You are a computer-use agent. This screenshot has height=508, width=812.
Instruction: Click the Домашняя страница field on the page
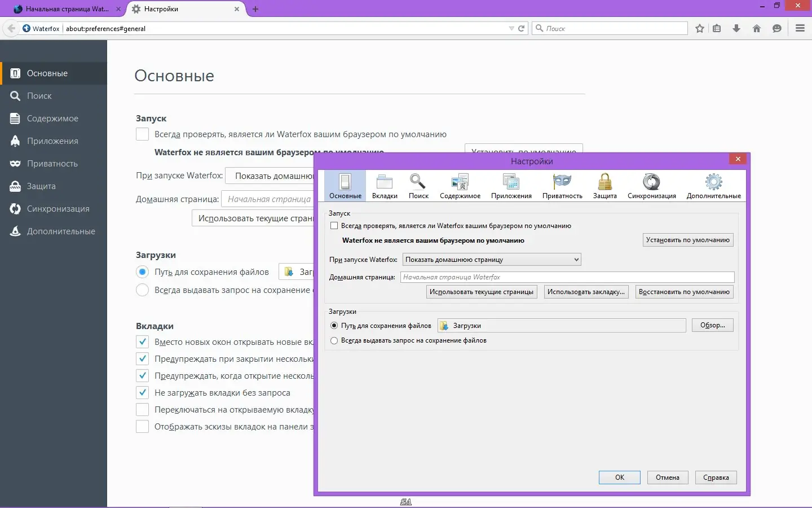coord(267,199)
